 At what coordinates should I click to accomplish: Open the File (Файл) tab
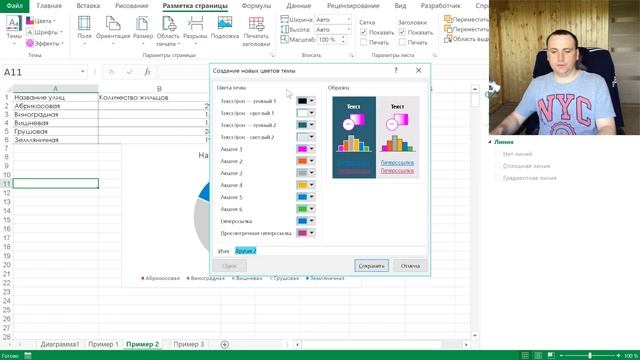point(15,6)
